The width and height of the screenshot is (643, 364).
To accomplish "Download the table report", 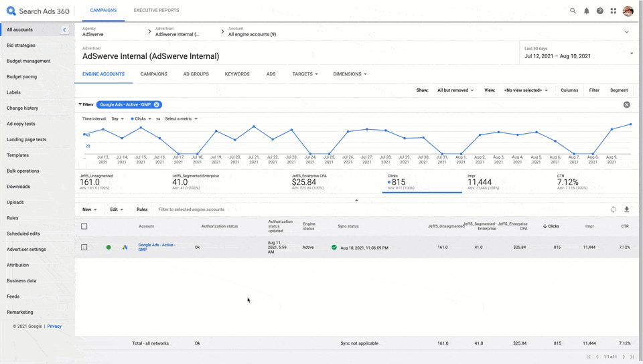I will (x=627, y=209).
